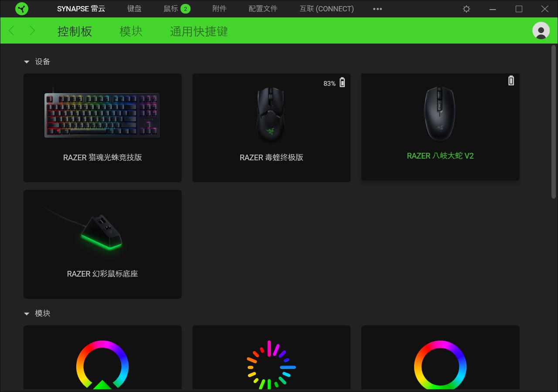Click the 八岐大蛇 V2 battery icon
Image resolution: width=558 pixels, height=392 pixels.
pos(510,81)
